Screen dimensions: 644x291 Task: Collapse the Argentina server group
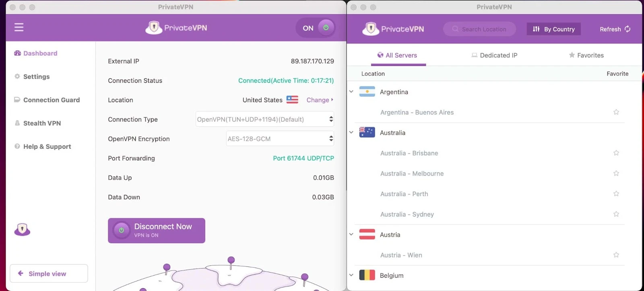tap(351, 92)
